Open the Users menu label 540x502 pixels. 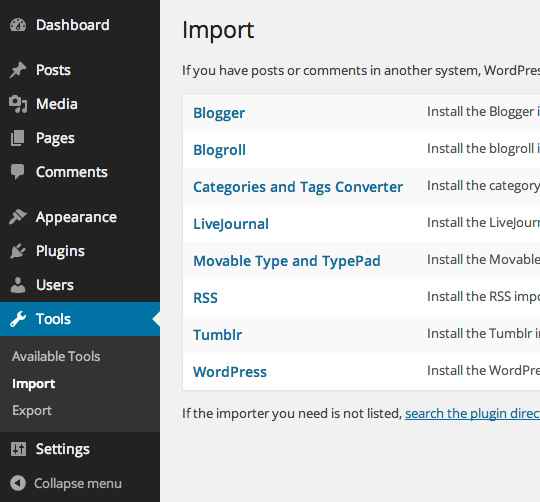[x=55, y=285]
